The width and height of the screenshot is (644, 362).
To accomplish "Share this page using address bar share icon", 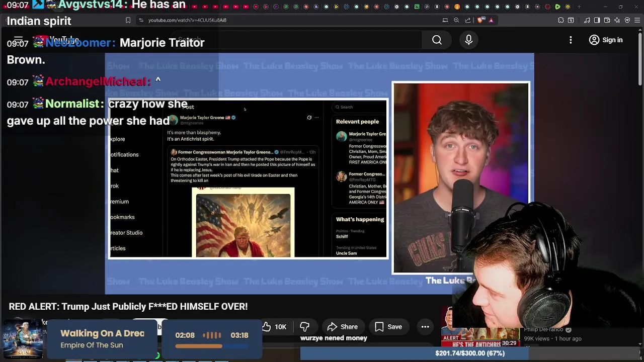I will 468,20.
